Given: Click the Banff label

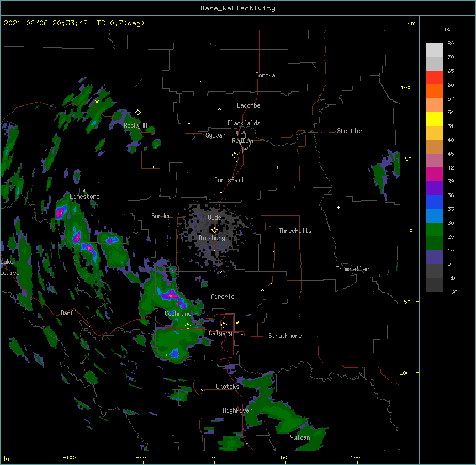Looking at the screenshot, I should tap(68, 313).
